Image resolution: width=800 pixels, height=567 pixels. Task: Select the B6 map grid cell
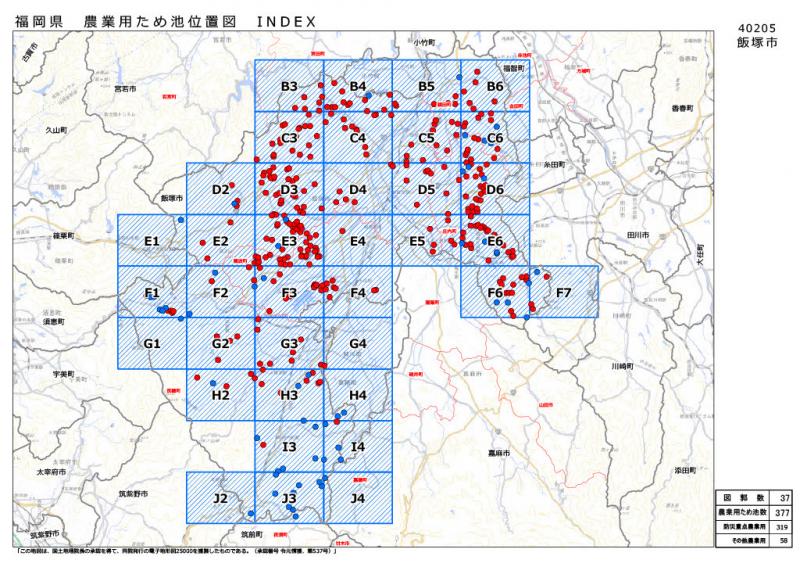point(495,87)
